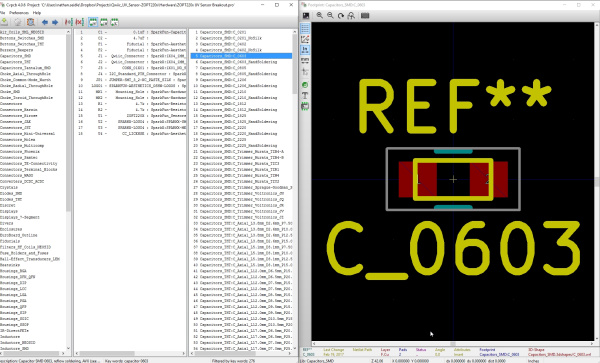Screen dimensions: 600x363
Task: Click library list vertical scrollbar
Action: click(x=68, y=122)
